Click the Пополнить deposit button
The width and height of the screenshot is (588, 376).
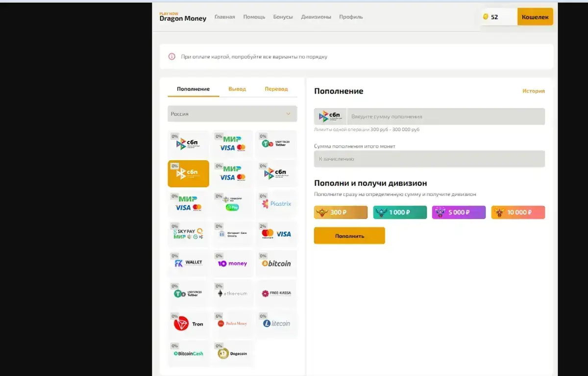pos(349,236)
